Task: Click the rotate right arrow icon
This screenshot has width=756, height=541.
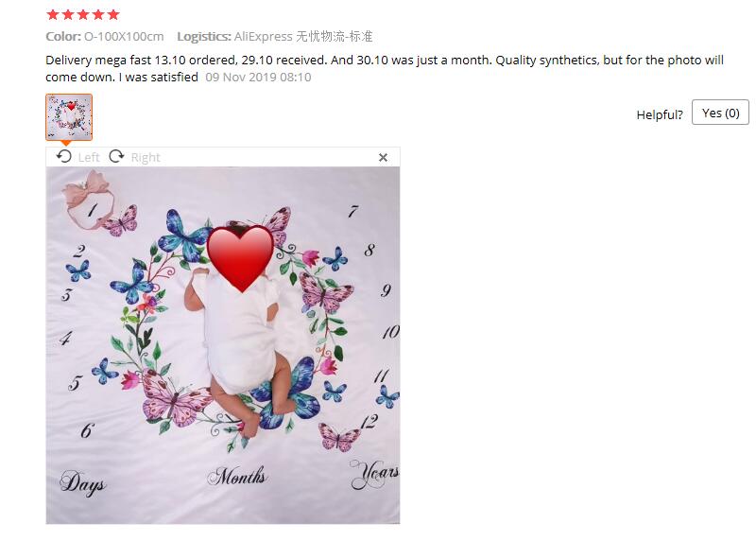Action: point(116,156)
